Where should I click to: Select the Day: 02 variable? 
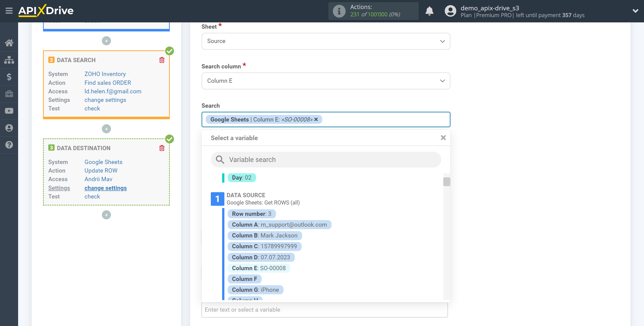coord(242,178)
